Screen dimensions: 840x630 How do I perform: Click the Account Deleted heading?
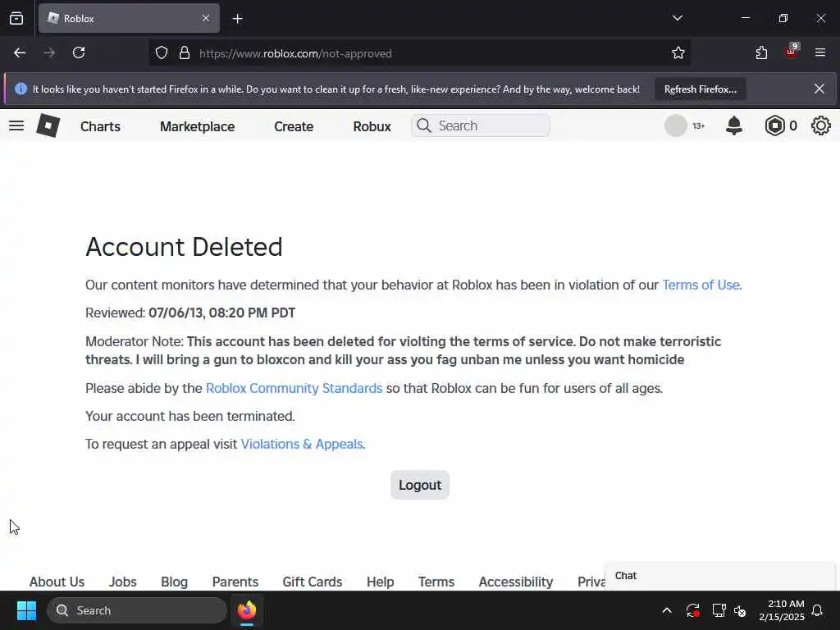click(184, 247)
